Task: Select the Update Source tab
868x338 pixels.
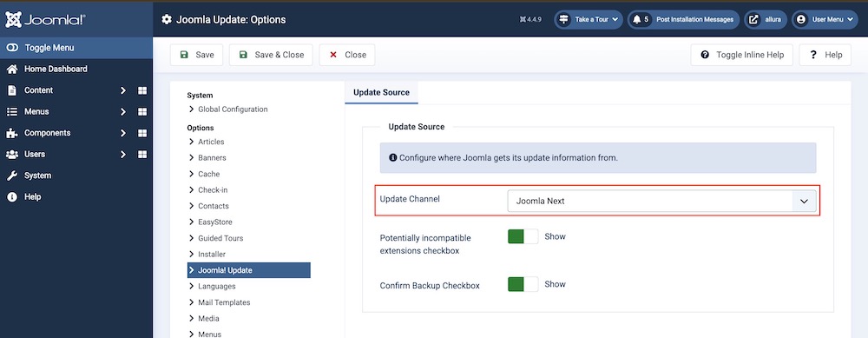Action: [381, 92]
